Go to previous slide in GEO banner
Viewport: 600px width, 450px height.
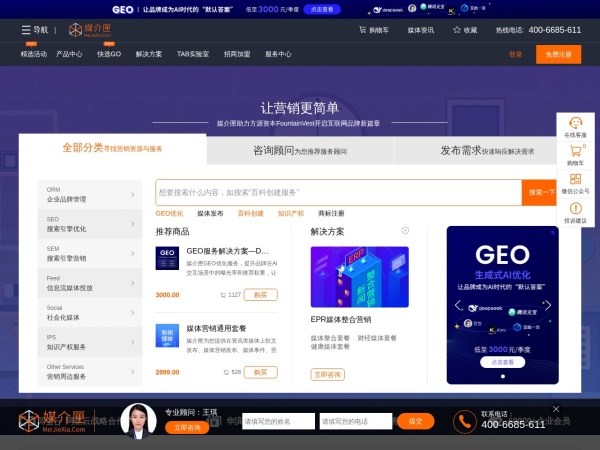coord(458,305)
